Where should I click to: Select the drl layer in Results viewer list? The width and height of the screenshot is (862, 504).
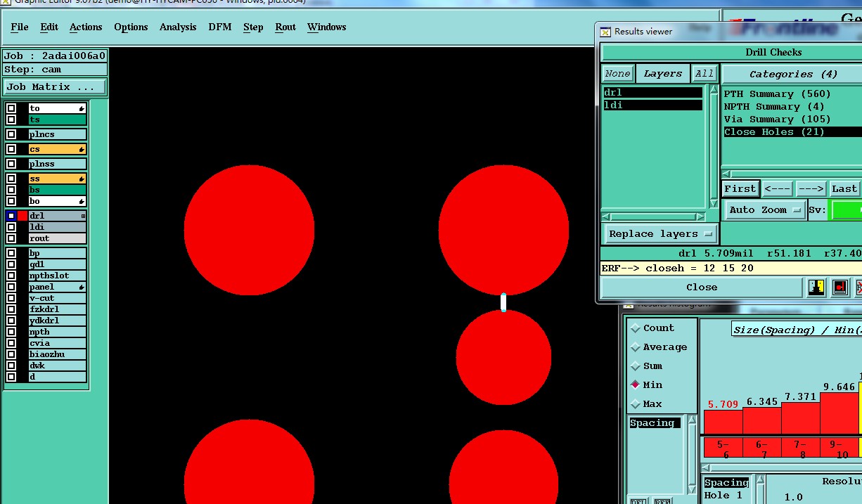652,92
